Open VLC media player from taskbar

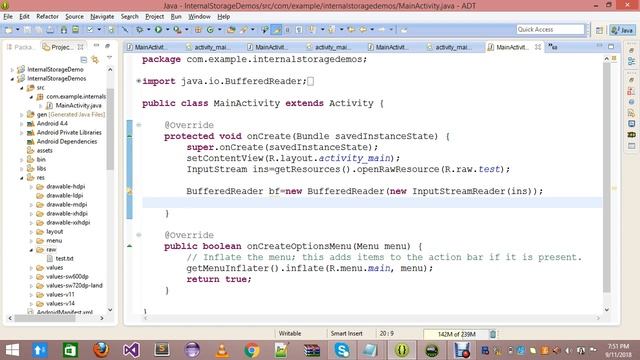click(222, 350)
